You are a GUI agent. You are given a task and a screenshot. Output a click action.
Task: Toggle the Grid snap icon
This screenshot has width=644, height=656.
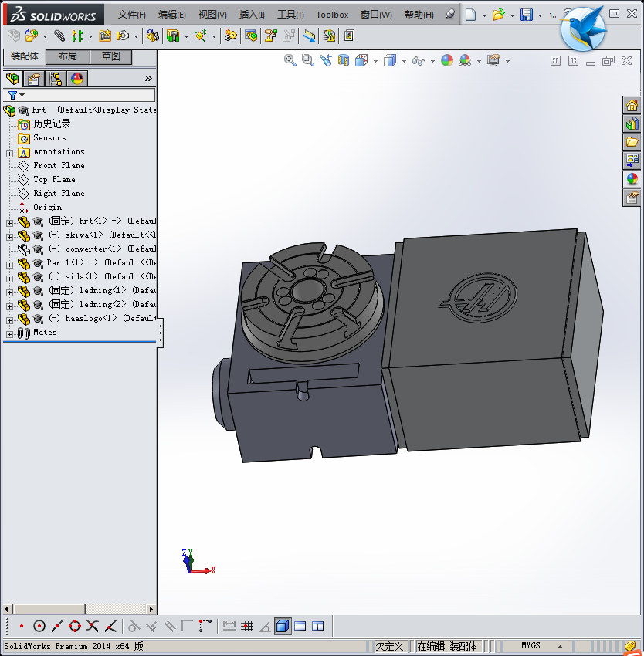coord(247,627)
